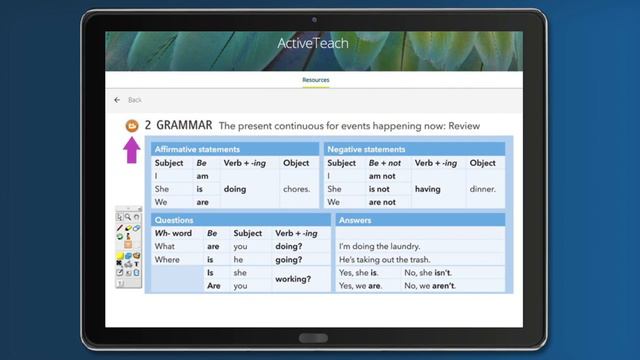Screen dimensions: 640x360
Task: Click 'What' in the Questions table
Action: 164,246
